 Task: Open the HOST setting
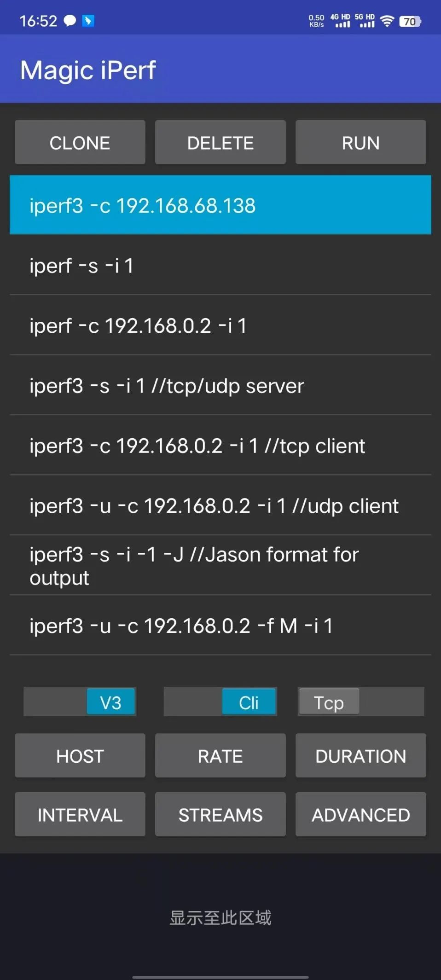(80, 755)
